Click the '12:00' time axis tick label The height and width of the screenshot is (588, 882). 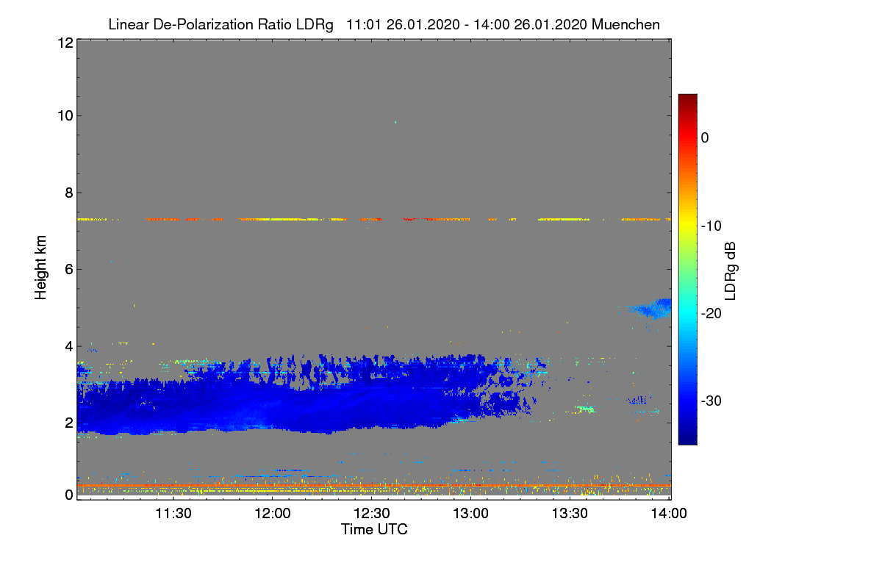[x=273, y=514]
